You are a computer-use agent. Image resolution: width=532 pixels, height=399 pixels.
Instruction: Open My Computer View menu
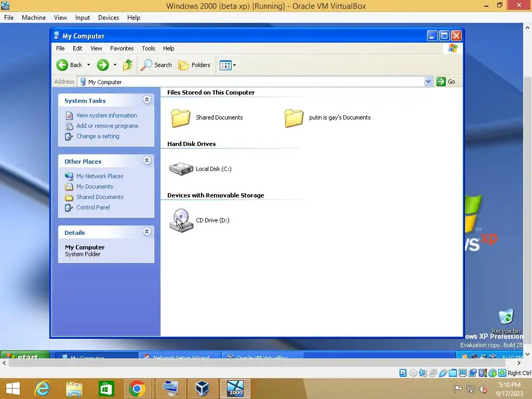pyautogui.click(x=96, y=48)
